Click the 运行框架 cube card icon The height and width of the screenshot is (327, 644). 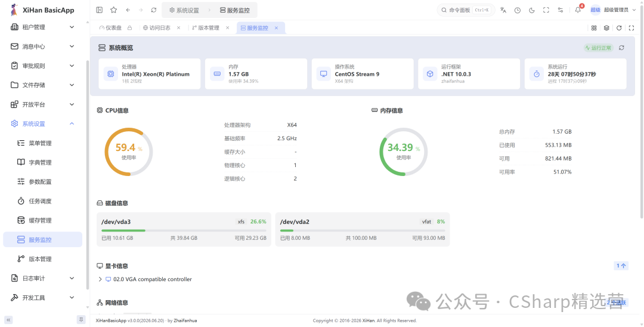tap(430, 74)
